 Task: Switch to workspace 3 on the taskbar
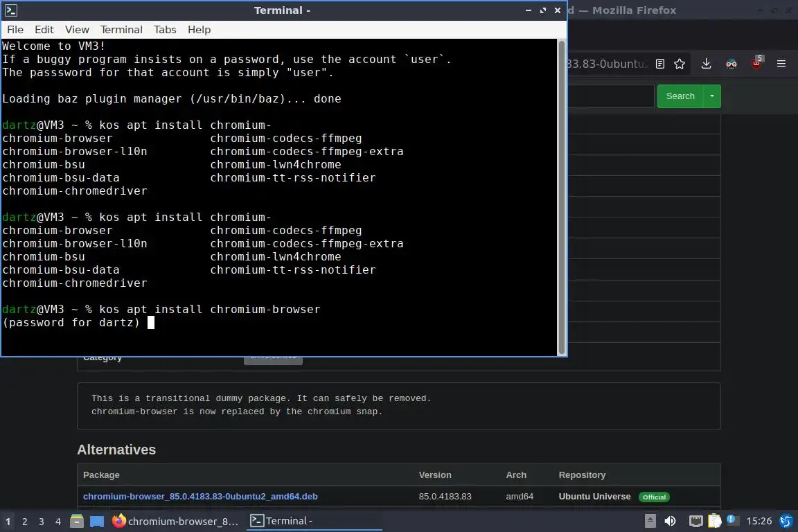(42, 522)
